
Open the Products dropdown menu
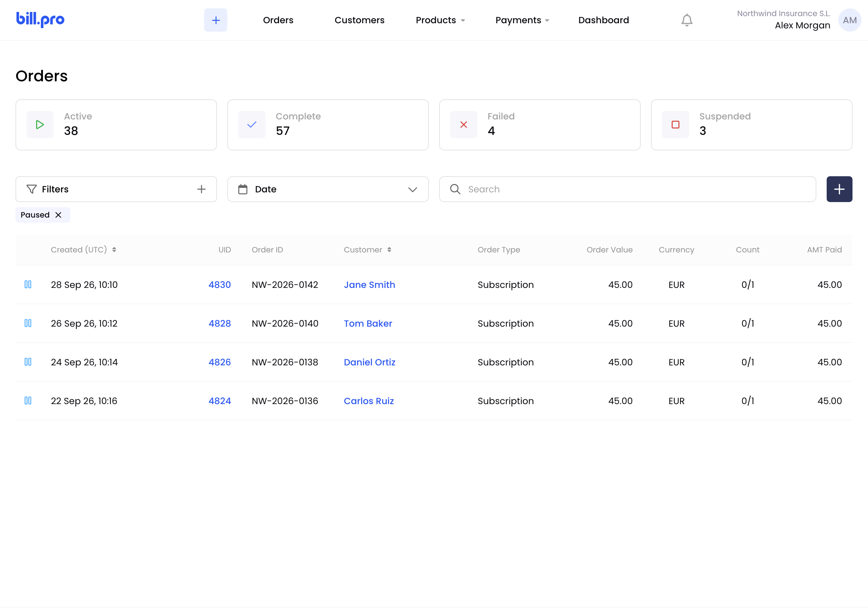coord(440,20)
